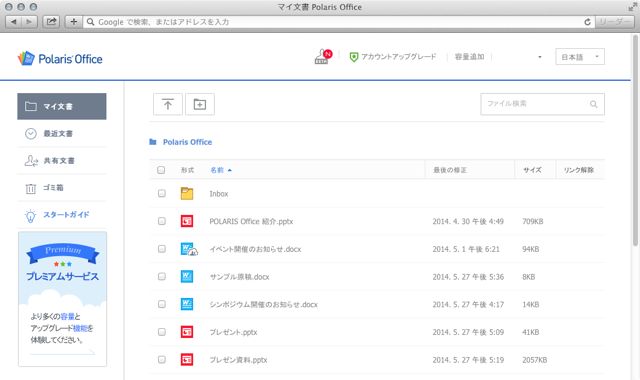640x380 pixels.
Task: Click date 2014. 4. 30 午後 4:49
Action: [468, 221]
